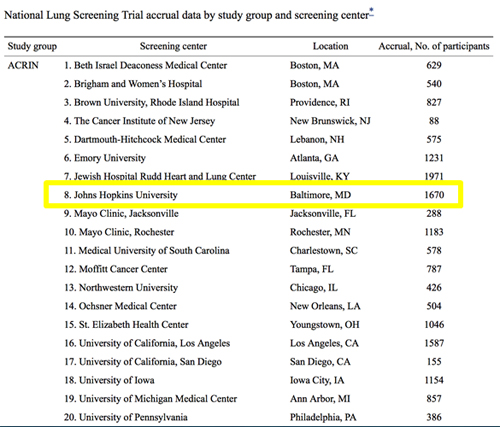Click Accrual, No. of participants header
The width and height of the screenshot is (500, 427).
pyautogui.click(x=434, y=46)
